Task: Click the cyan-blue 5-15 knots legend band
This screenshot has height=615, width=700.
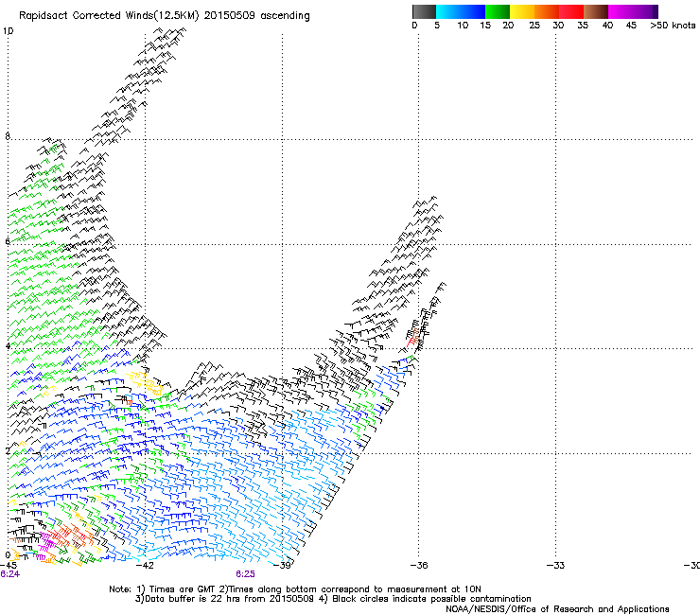Action: coord(461,11)
